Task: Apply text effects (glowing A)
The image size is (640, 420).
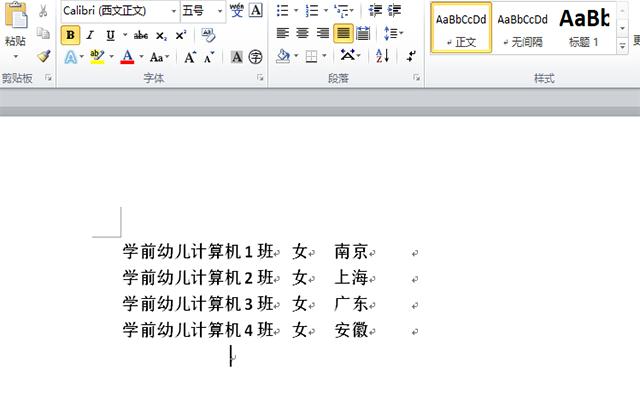Action: click(71, 57)
